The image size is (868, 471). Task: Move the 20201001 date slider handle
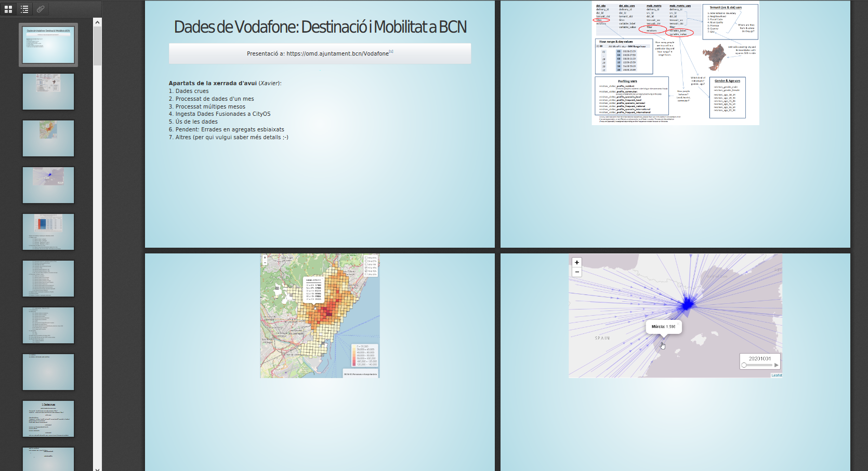744,365
